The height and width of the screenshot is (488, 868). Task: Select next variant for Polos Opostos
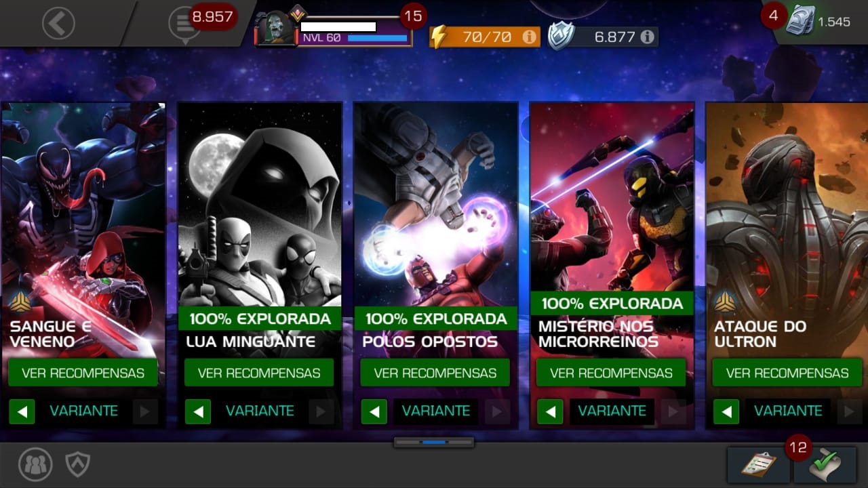(497, 411)
